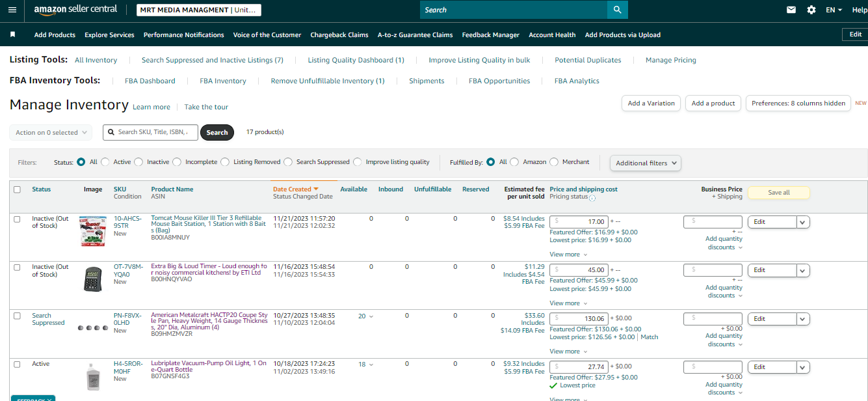868x401 pixels.
Task: Open the Edit dropdown arrow for Tomcat row
Action: tap(804, 222)
